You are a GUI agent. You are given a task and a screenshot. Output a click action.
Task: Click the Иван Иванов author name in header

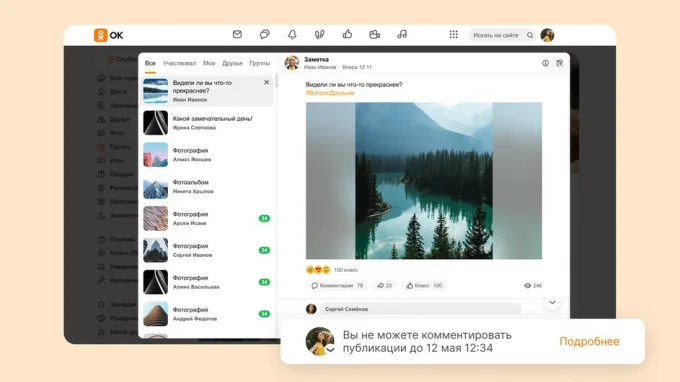coord(320,67)
